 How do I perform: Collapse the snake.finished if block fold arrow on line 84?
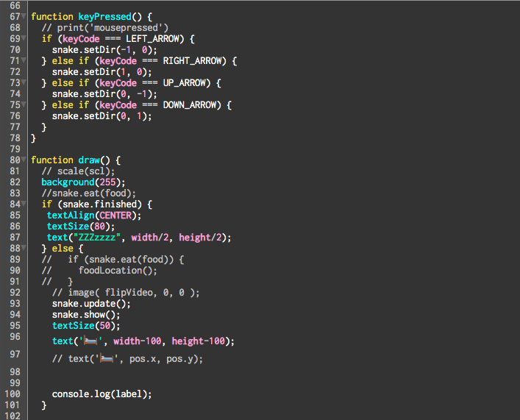pos(24,204)
